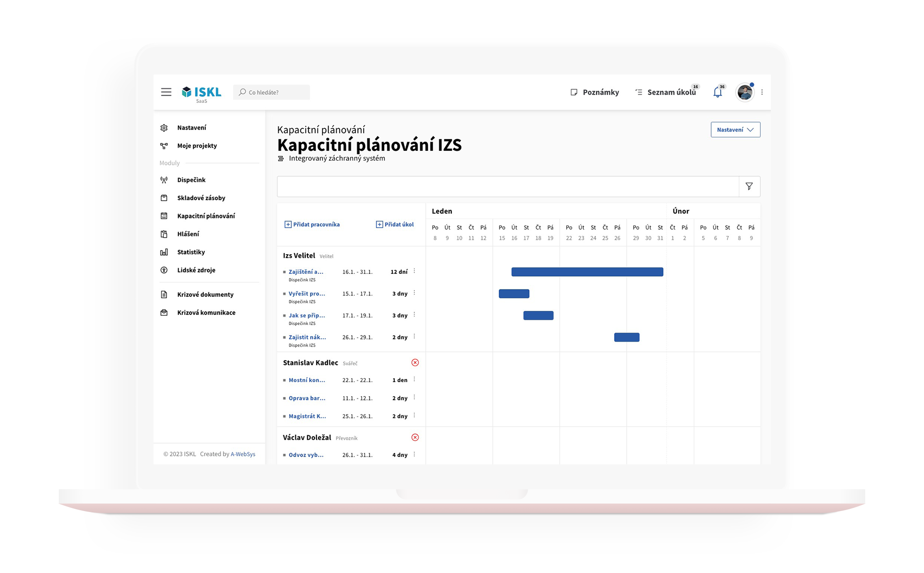Open options menu for 'Mostní kon...' task
Viewport: 924px width, 573px height.
tap(414, 379)
